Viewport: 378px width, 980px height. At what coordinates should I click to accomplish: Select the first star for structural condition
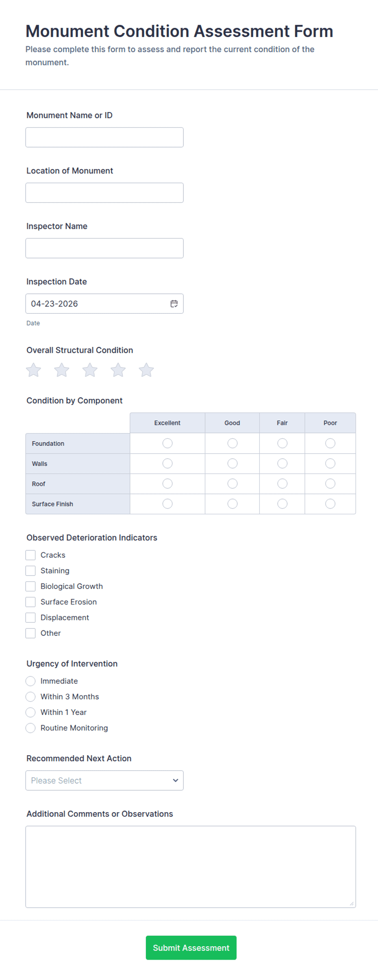(x=33, y=370)
